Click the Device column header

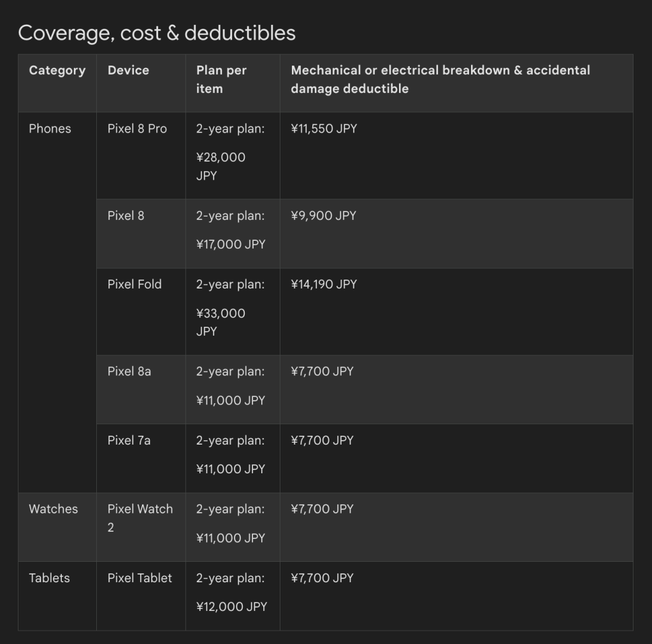click(128, 71)
